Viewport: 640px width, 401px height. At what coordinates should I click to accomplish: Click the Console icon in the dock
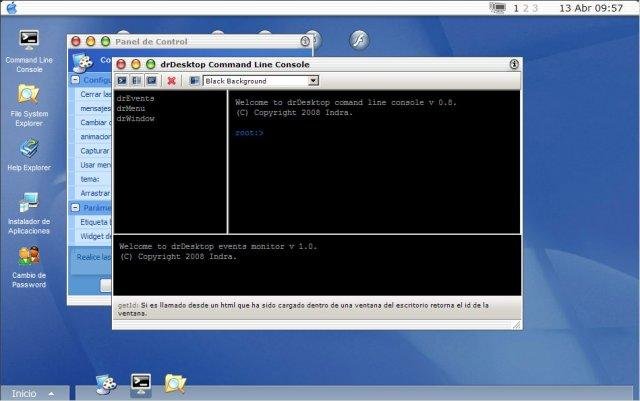coord(141,384)
